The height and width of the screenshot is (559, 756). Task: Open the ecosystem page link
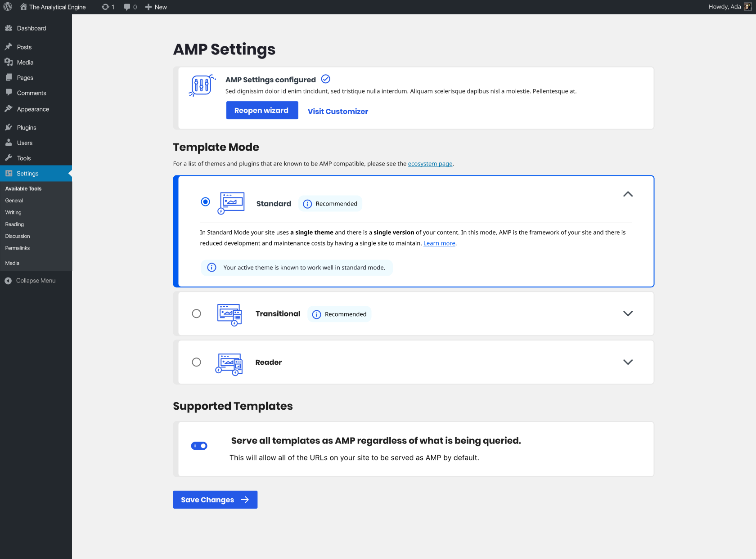(430, 164)
